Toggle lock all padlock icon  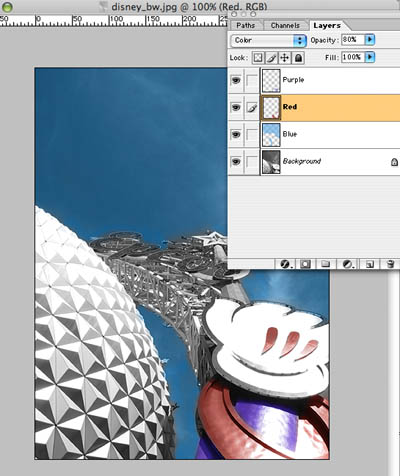[298, 58]
